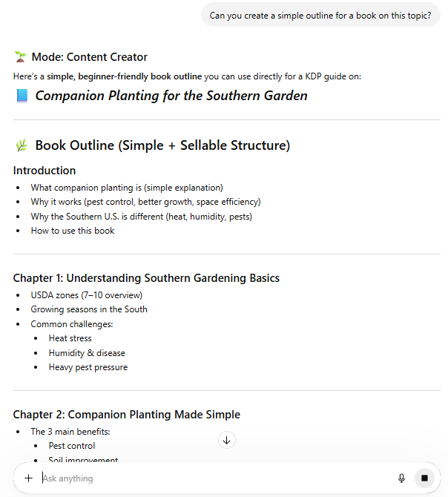This screenshot has width=448, height=497.
Task: Click the "How to use this book" bullet
Action: (73, 230)
